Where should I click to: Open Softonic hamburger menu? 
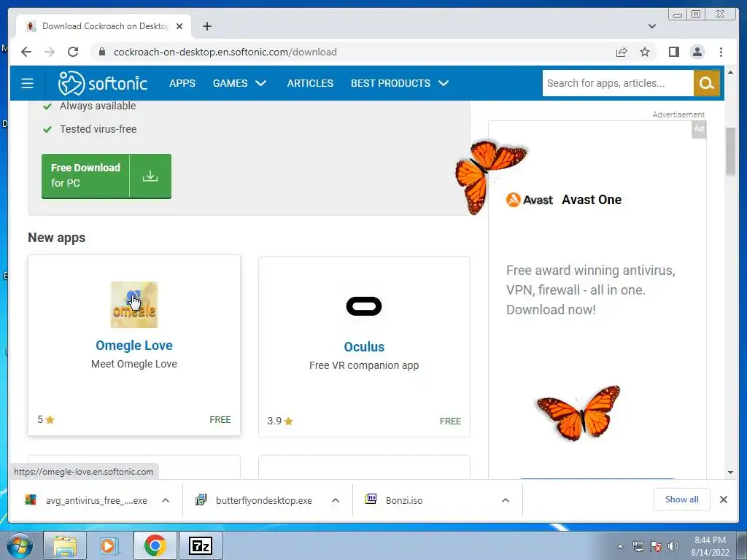(x=27, y=83)
